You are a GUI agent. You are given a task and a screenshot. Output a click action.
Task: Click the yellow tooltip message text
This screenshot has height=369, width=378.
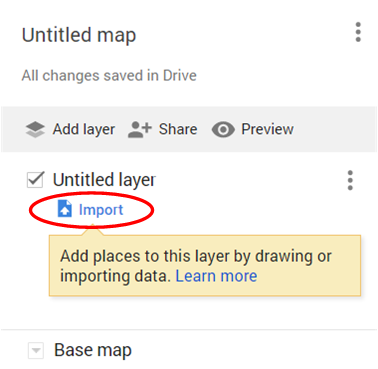point(196,266)
